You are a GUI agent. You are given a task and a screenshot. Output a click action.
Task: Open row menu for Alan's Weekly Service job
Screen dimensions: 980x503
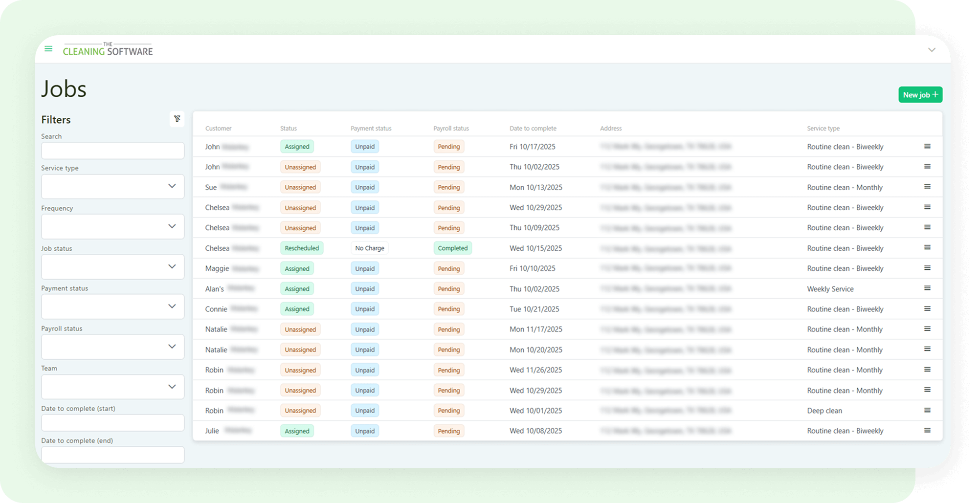click(x=927, y=288)
